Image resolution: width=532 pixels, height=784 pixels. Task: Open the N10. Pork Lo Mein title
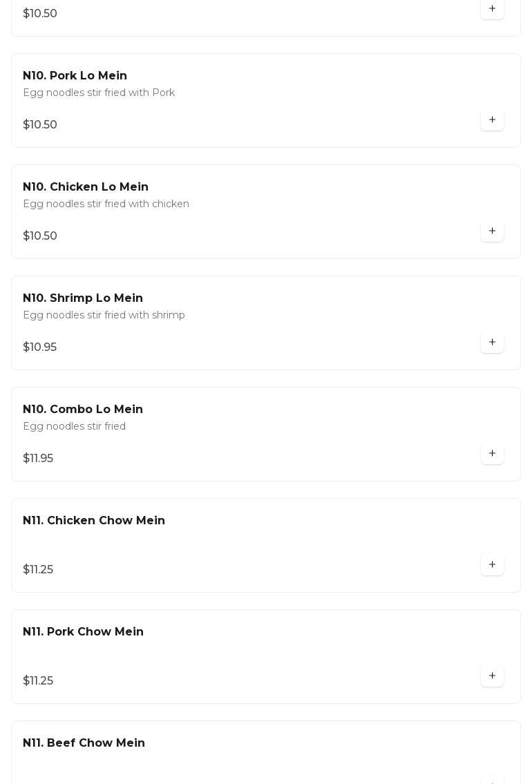point(75,76)
